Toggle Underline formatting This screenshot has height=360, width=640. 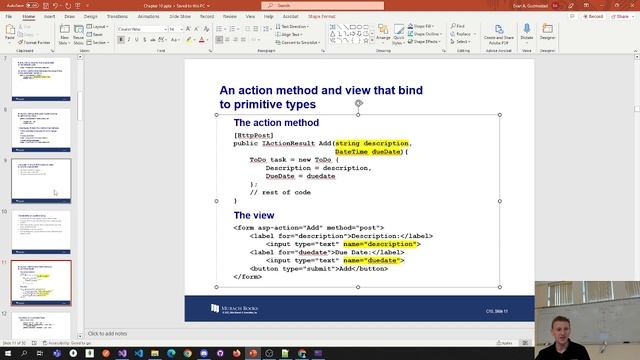(x=137, y=40)
